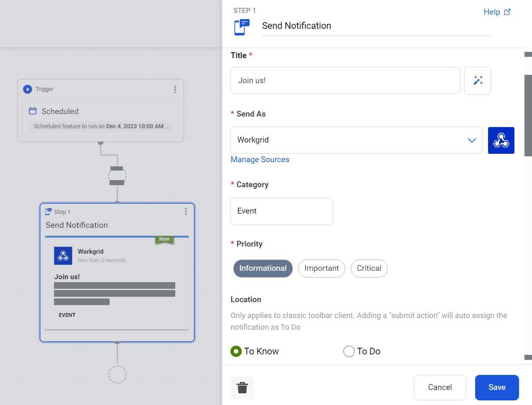Open the Trigger card three-dot menu
Image resolution: width=532 pixels, height=405 pixels.
(175, 89)
